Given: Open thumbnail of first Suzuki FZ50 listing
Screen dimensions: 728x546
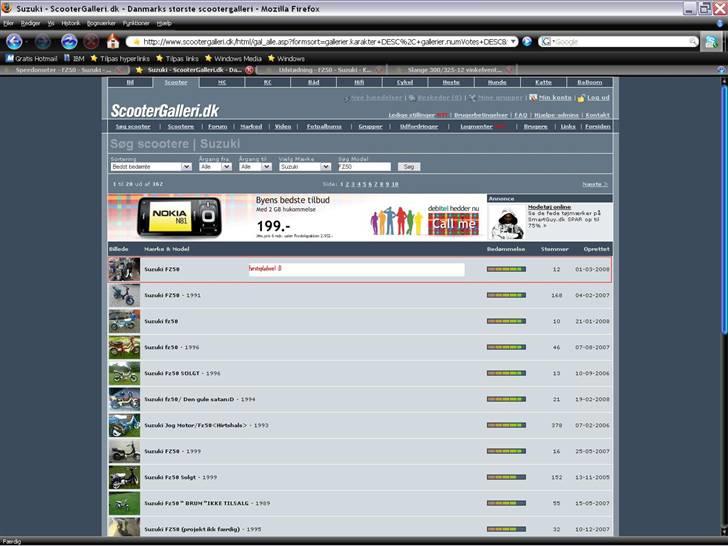Looking at the screenshot, I should point(124,269).
